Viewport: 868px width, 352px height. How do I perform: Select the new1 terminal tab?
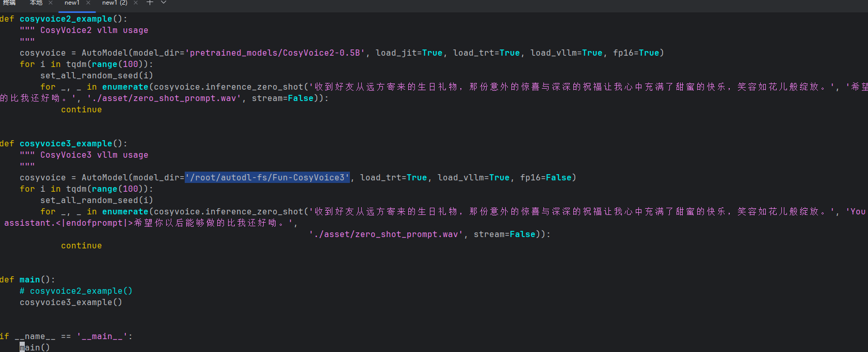(x=72, y=3)
